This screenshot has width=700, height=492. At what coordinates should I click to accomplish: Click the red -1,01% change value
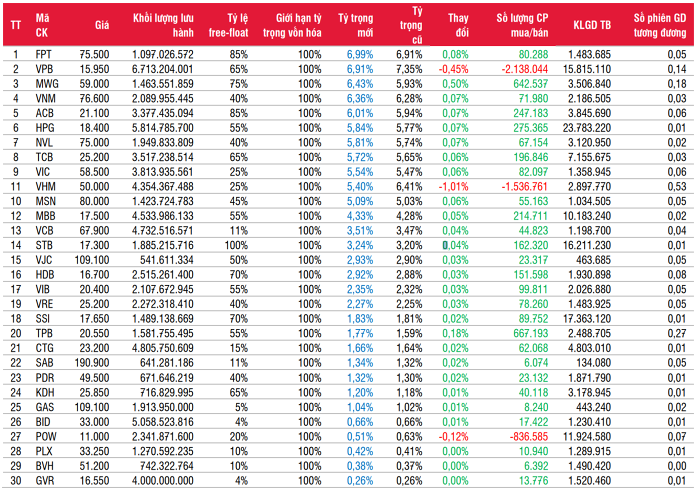pyautogui.click(x=454, y=187)
